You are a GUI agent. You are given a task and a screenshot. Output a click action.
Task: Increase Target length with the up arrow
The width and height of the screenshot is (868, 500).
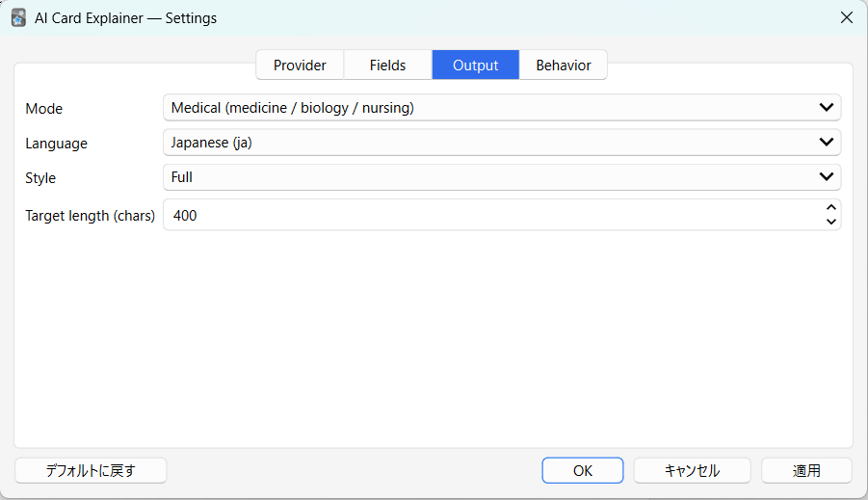coord(830,208)
